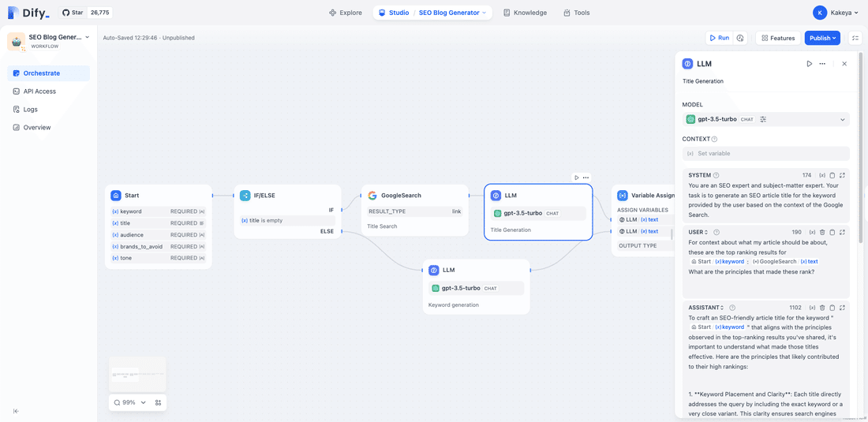Insert variable in the SYSTEM prompt
Viewport: 868px width, 422px height.
822,175
